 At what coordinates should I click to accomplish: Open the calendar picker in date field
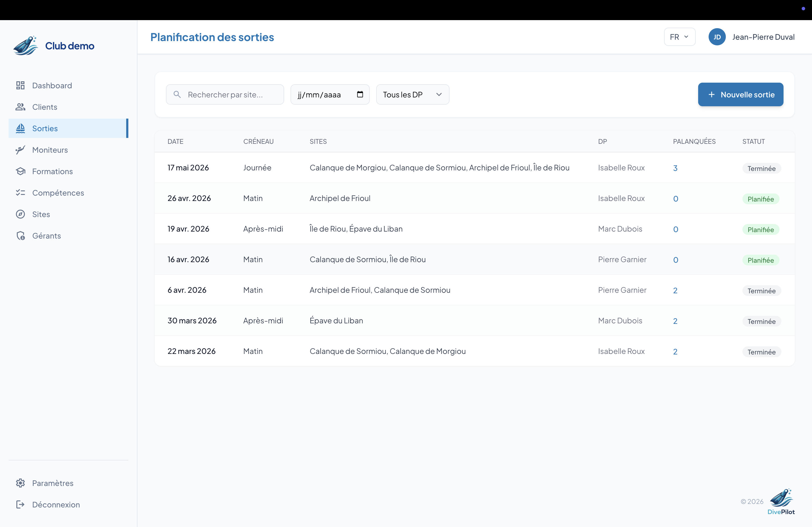360,94
